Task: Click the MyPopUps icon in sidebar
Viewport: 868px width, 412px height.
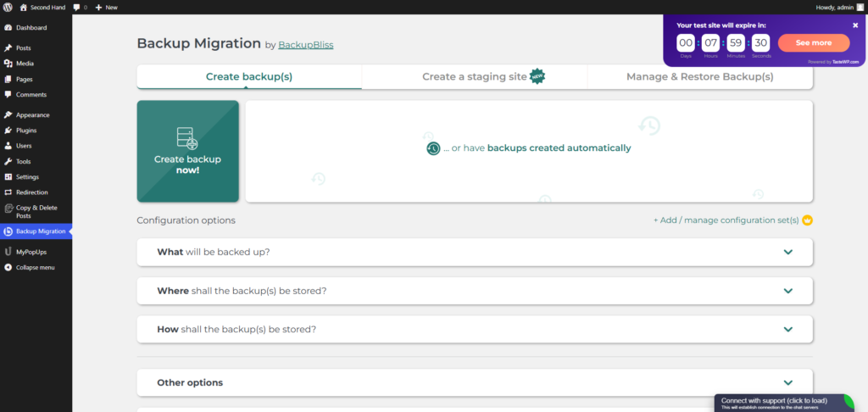Action: (8, 252)
